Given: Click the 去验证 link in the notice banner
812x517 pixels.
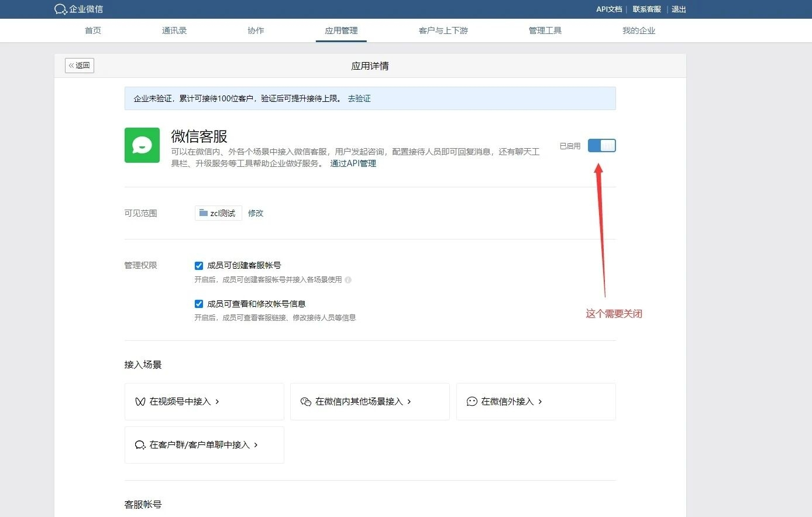Looking at the screenshot, I should coord(359,98).
